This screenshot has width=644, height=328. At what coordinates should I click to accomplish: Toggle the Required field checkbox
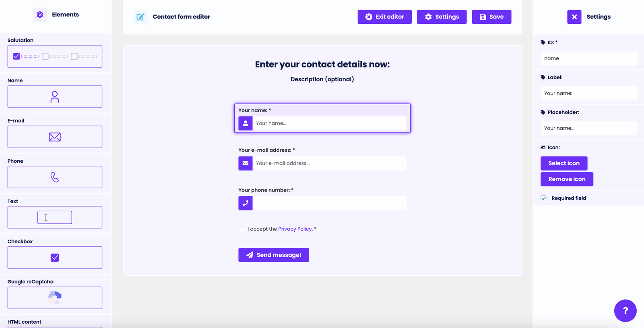(544, 198)
